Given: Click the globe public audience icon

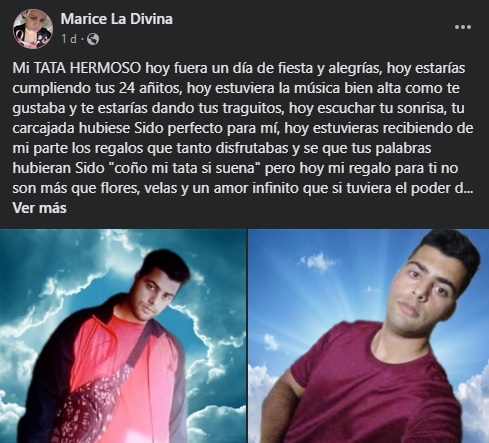Looking at the screenshot, I should [93, 39].
